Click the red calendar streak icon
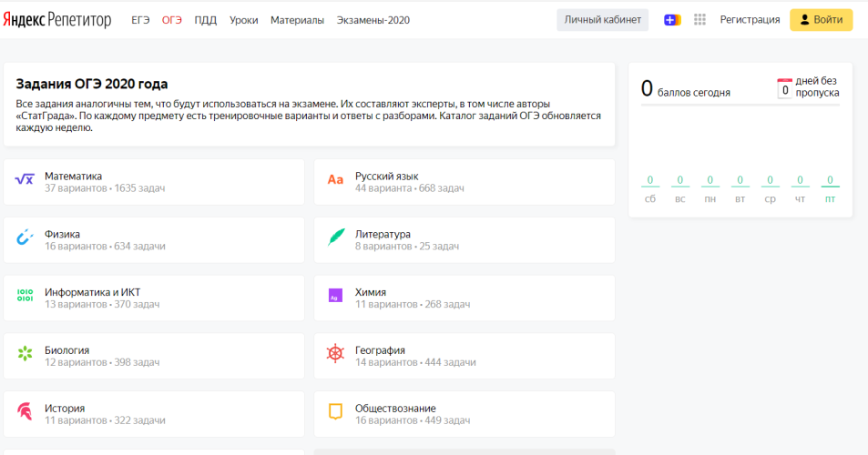 [784, 88]
